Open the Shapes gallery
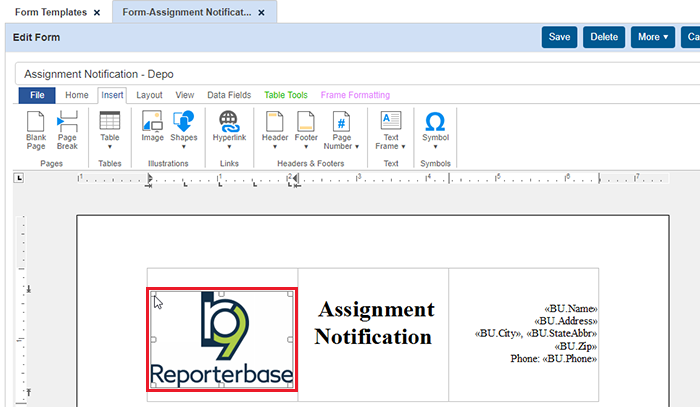The image size is (700, 407). 183,127
